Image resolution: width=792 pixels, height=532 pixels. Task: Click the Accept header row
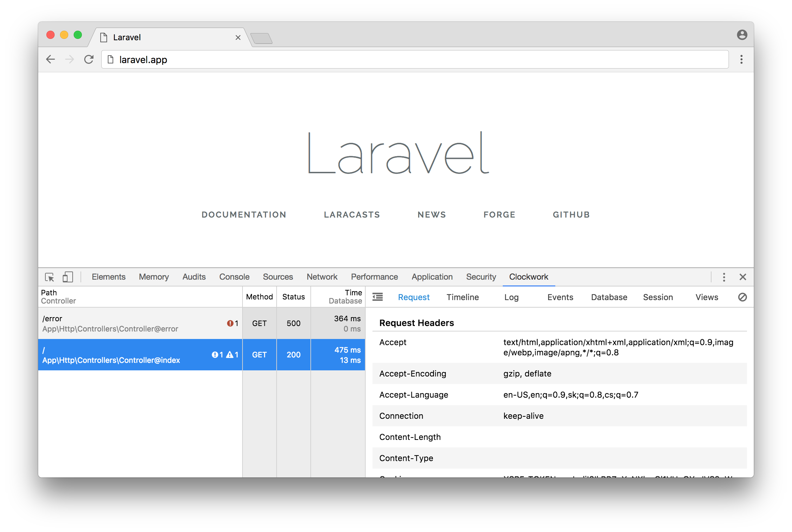pos(559,347)
